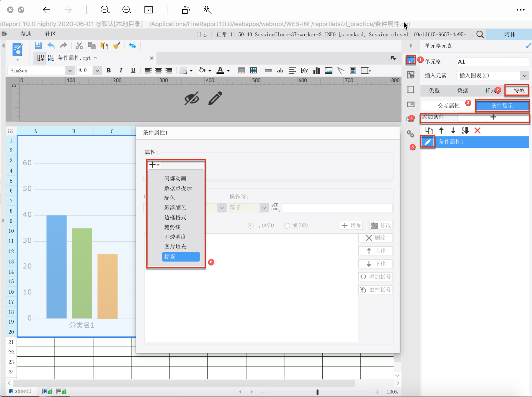Click the format painter brush icon
This screenshot has width=532, height=397.
(x=117, y=46)
